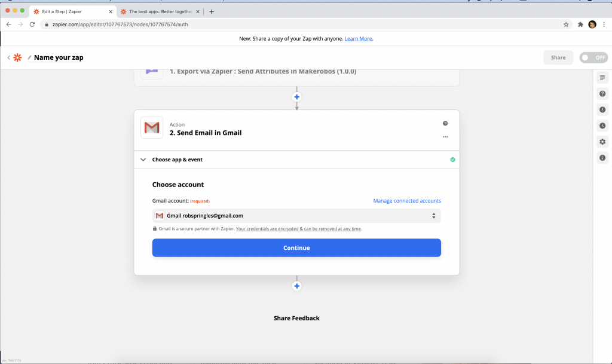Click the browser forward arrow
Image resolution: width=612 pixels, height=364 pixels.
pyautogui.click(x=20, y=24)
